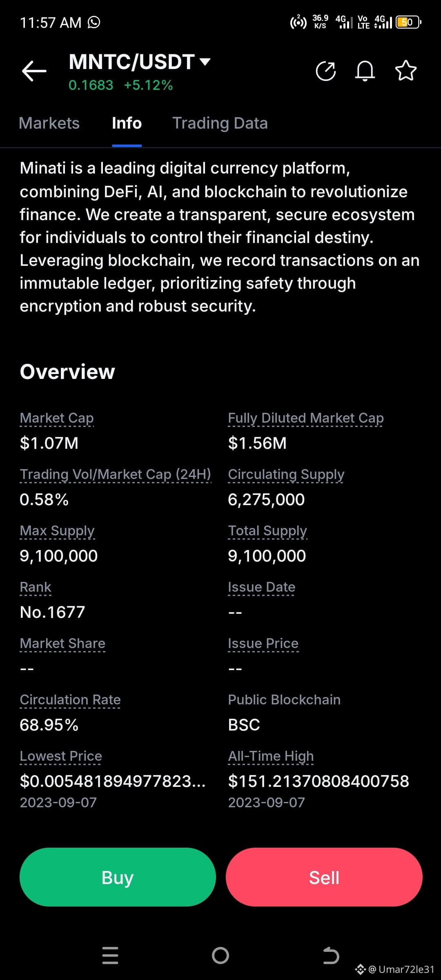Screen dimensions: 441x980
Task: Tap the Circulating Supply label
Action: click(286, 474)
